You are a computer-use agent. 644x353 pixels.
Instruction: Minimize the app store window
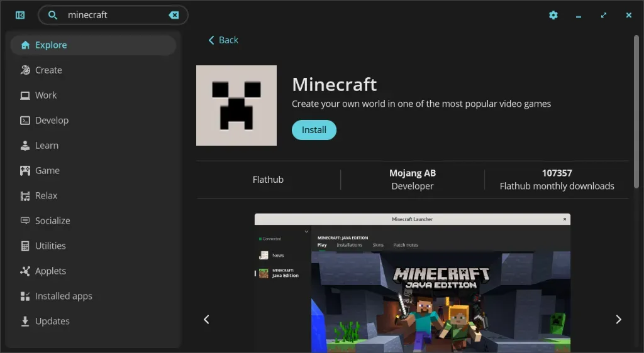coord(579,16)
